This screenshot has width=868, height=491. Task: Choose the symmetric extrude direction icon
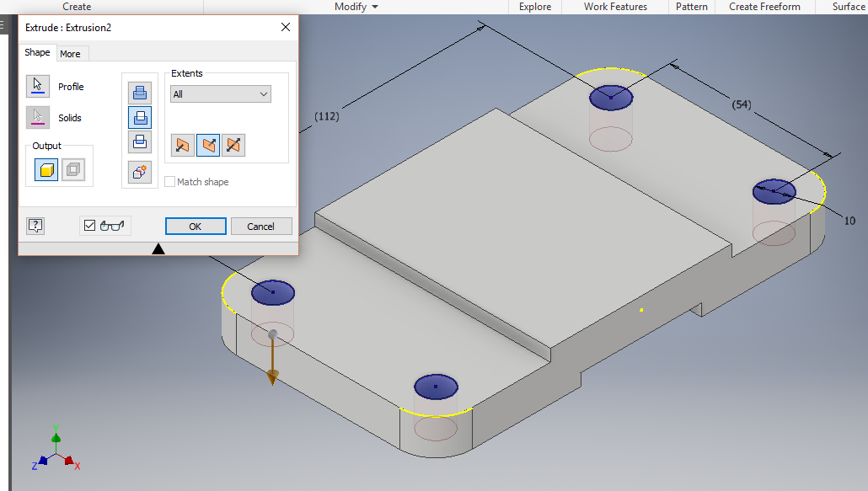[x=233, y=145]
